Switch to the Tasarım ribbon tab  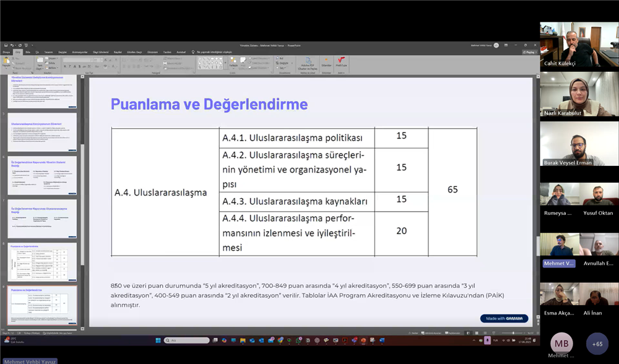pyautogui.click(x=48, y=52)
